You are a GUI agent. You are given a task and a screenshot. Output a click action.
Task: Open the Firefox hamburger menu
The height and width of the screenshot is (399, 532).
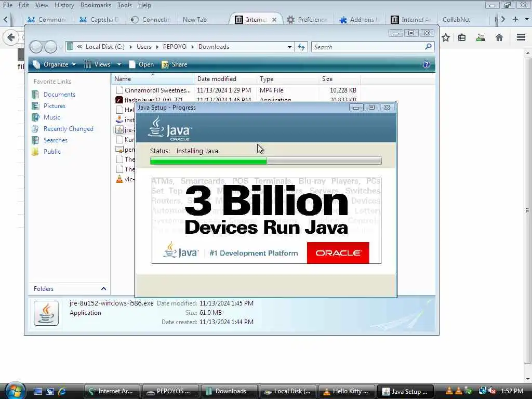[521, 37]
